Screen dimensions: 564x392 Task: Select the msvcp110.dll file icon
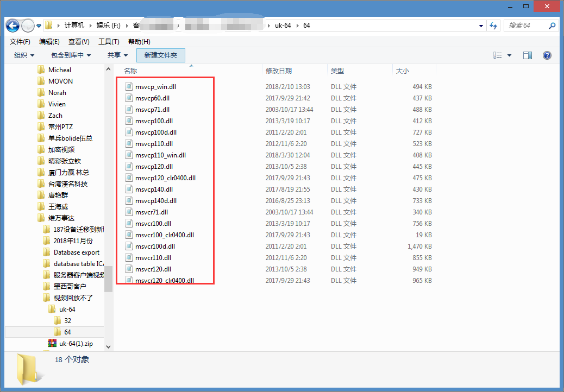tap(129, 144)
